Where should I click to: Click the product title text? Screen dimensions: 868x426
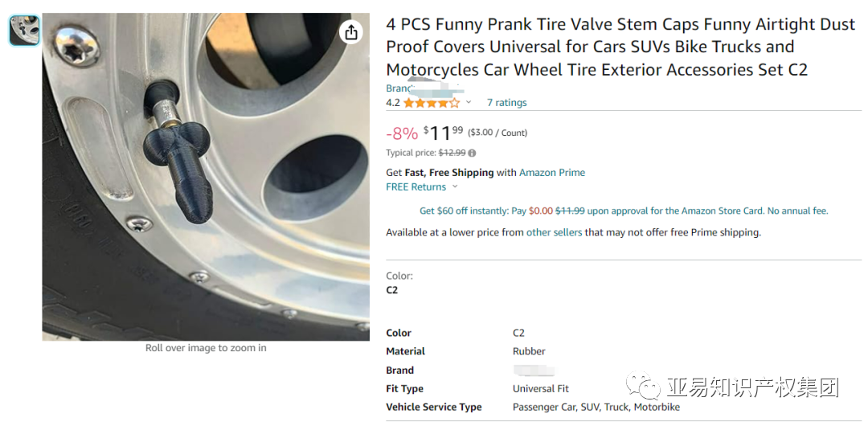point(620,47)
